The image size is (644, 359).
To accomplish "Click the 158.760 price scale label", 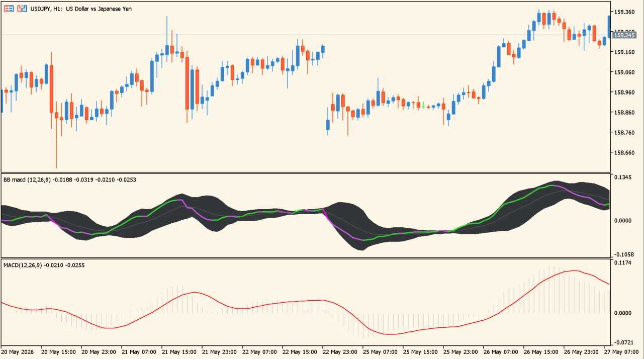I will pyautogui.click(x=624, y=133).
